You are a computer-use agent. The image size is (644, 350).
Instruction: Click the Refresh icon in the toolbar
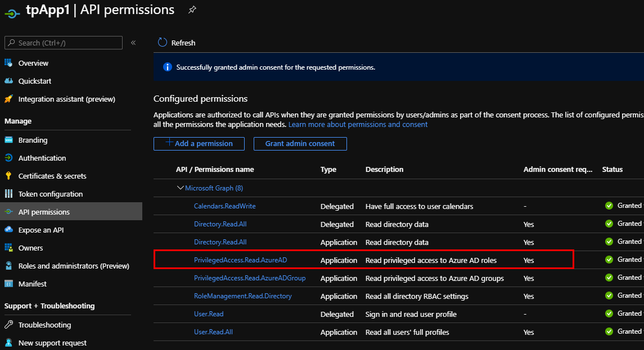pos(163,43)
